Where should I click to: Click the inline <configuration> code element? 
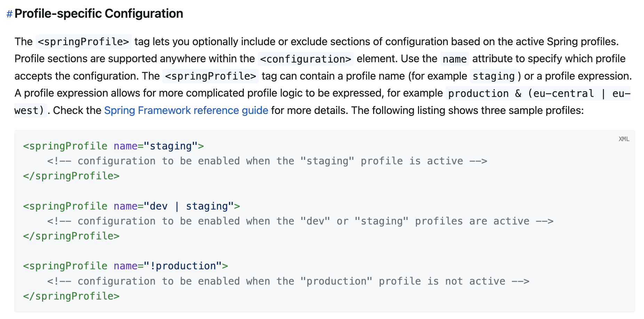(x=306, y=59)
